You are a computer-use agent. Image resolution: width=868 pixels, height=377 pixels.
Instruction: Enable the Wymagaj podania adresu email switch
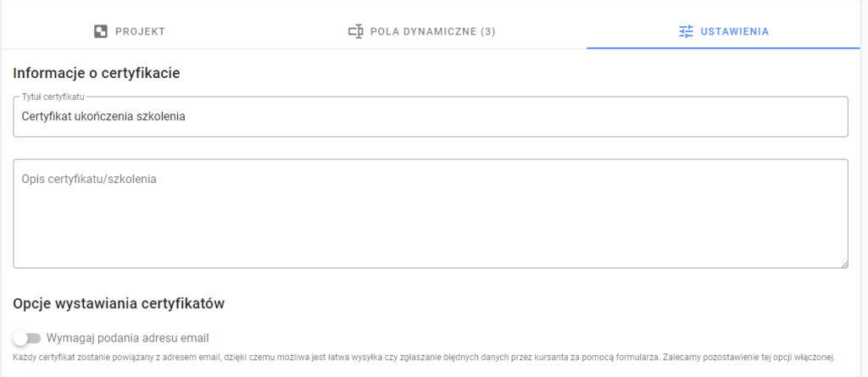click(x=27, y=338)
